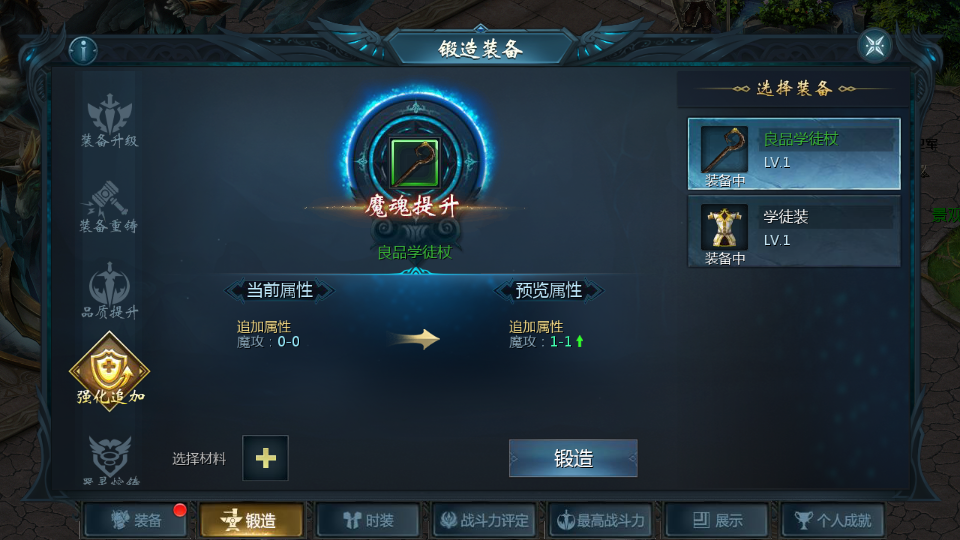Image resolution: width=960 pixels, height=540 pixels.
Task: Select 强化追加 shield icon
Action: click(110, 371)
